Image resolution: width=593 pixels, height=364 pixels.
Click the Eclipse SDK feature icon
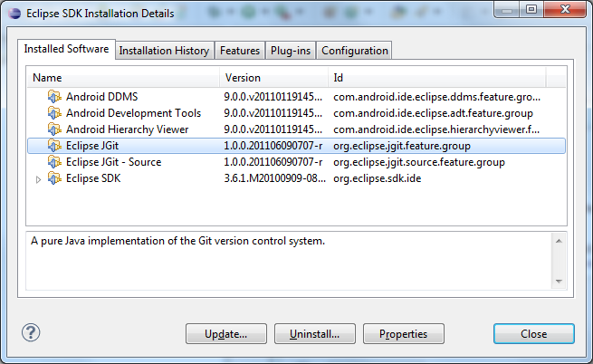click(54, 178)
